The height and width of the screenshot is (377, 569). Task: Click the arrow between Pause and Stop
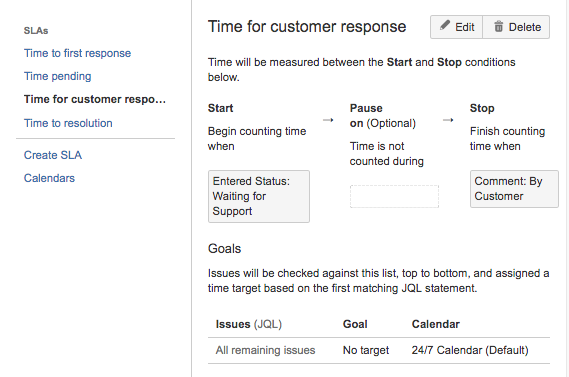(x=448, y=120)
